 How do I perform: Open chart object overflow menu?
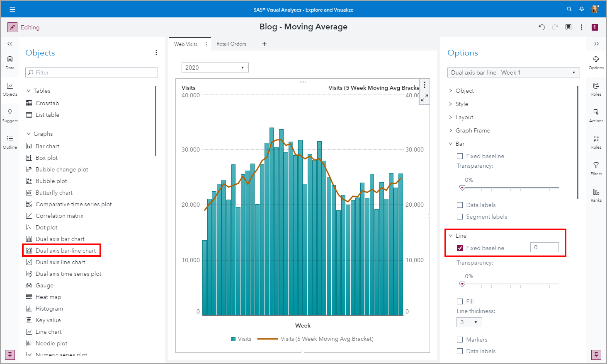pos(424,85)
